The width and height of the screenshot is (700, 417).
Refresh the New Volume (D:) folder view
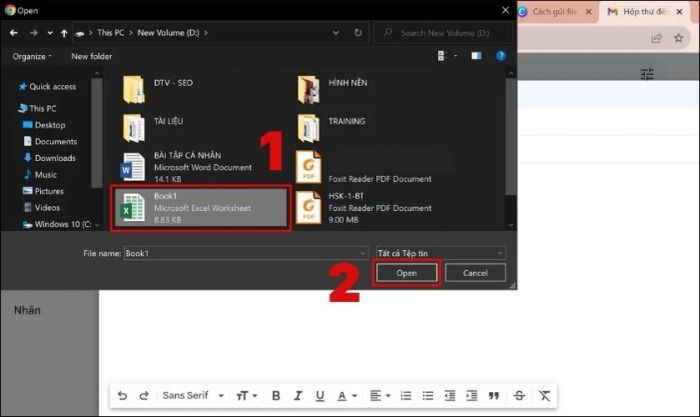360,33
